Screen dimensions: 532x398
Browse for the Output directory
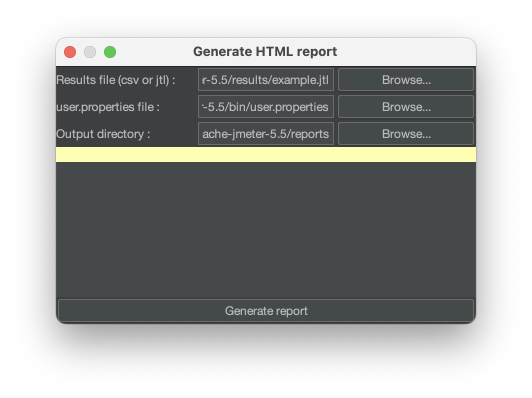[x=405, y=134]
